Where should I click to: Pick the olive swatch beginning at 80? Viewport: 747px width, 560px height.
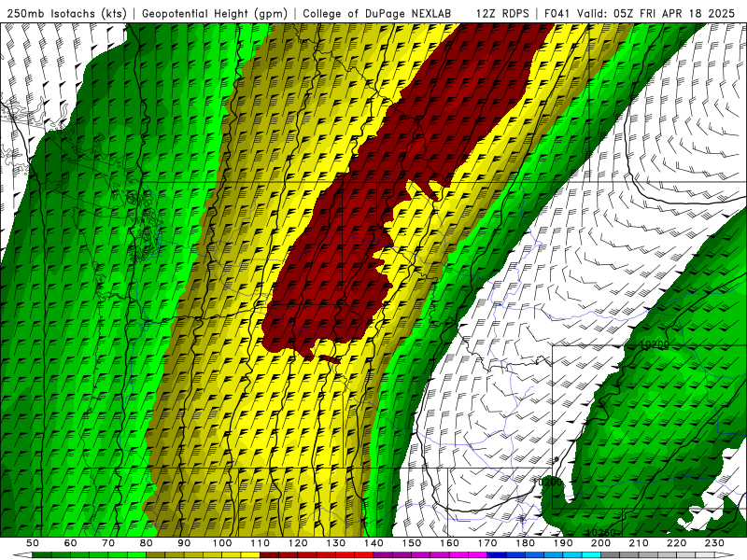155,554
